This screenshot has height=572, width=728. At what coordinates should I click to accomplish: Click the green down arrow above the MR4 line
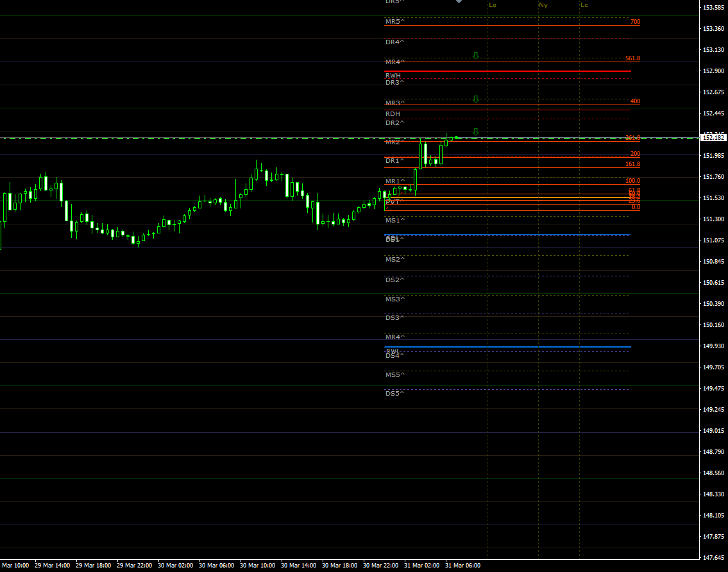pyautogui.click(x=475, y=55)
